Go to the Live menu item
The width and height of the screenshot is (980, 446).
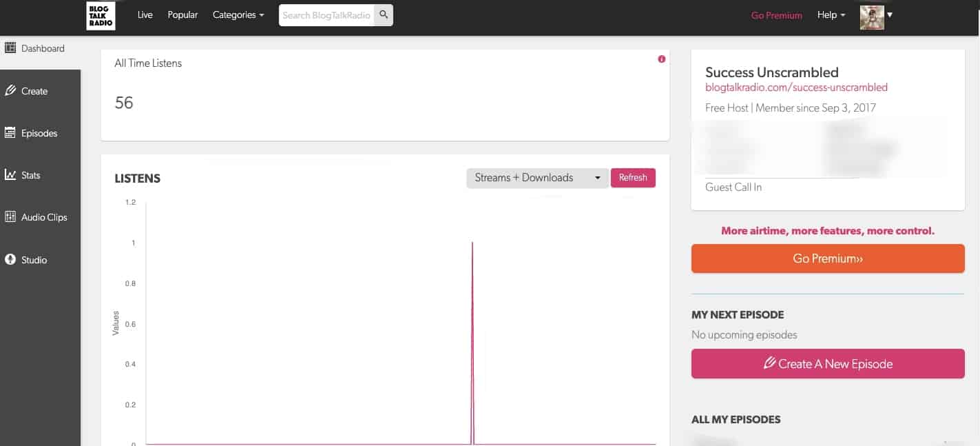pyautogui.click(x=145, y=14)
